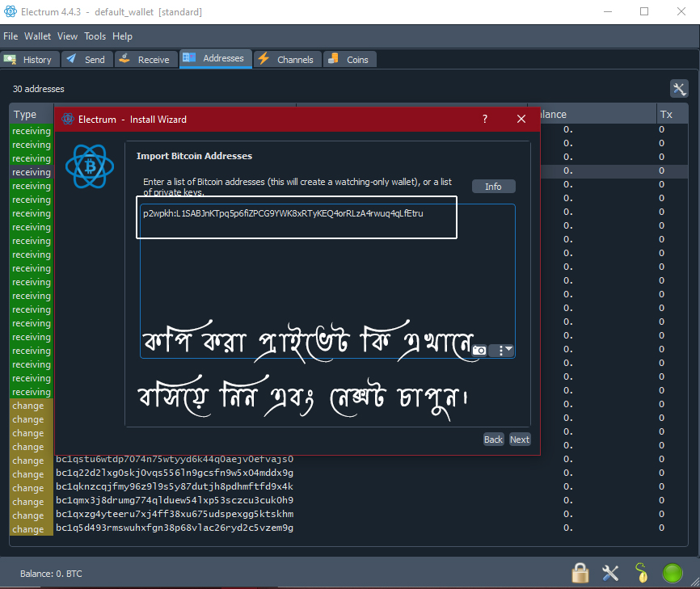Select address bc1q22d2lxg0skj0vqs556ln9gcsfn9w5x04mddx9g
The image size is (700, 589).
[175, 473]
